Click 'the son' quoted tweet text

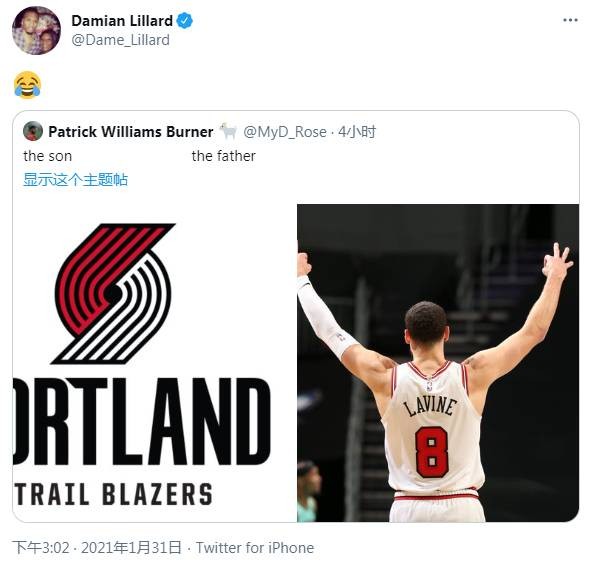[47, 156]
